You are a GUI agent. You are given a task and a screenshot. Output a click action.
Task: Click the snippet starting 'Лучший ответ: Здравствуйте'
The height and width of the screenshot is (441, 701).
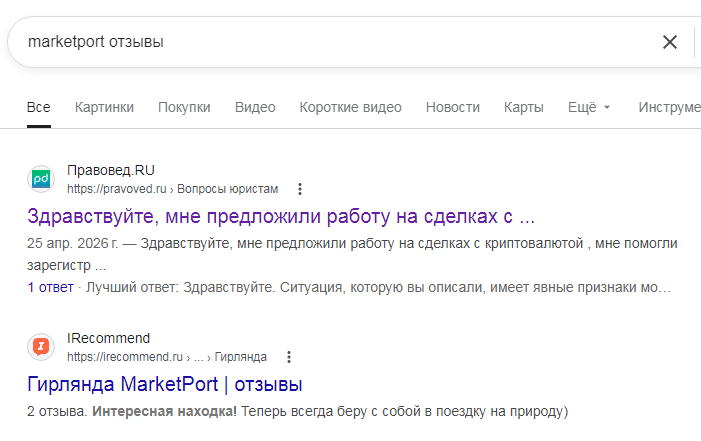pyautogui.click(x=378, y=287)
